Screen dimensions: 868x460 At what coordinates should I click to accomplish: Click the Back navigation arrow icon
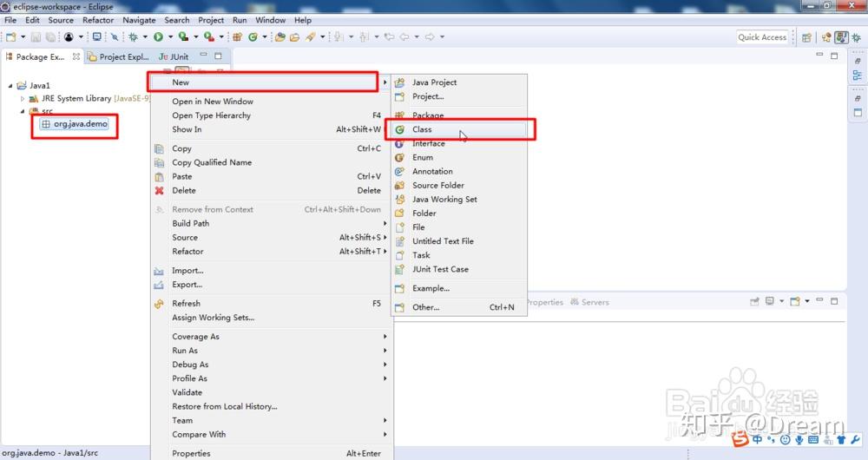[x=404, y=37]
